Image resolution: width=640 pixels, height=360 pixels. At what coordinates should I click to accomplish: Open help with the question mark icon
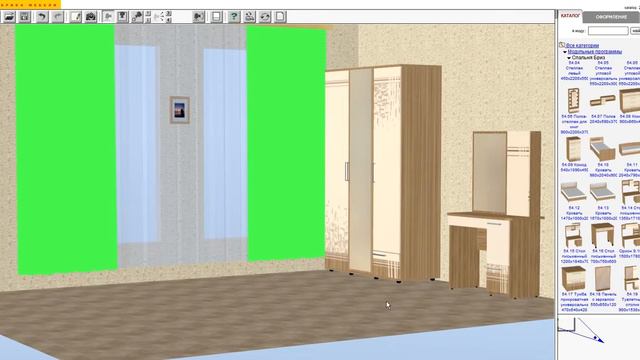[x=233, y=17]
